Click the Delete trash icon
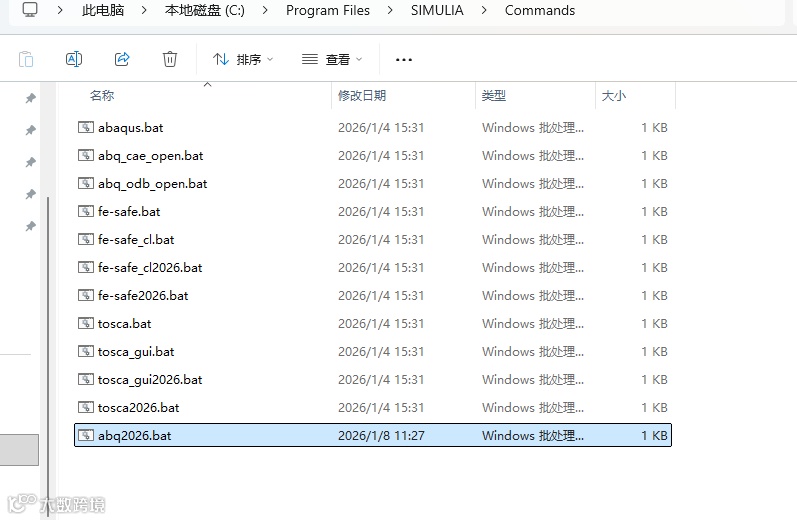Image resolution: width=797 pixels, height=520 pixels. (x=170, y=59)
